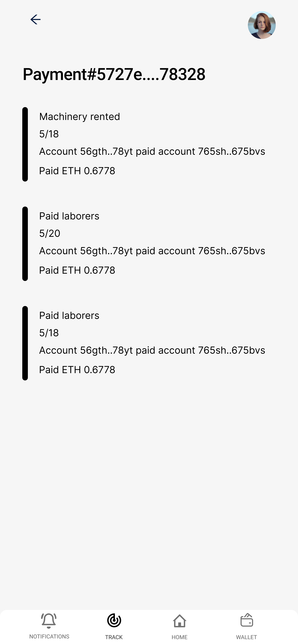
Task: Tap the Track radar icon
Action: (x=114, y=621)
